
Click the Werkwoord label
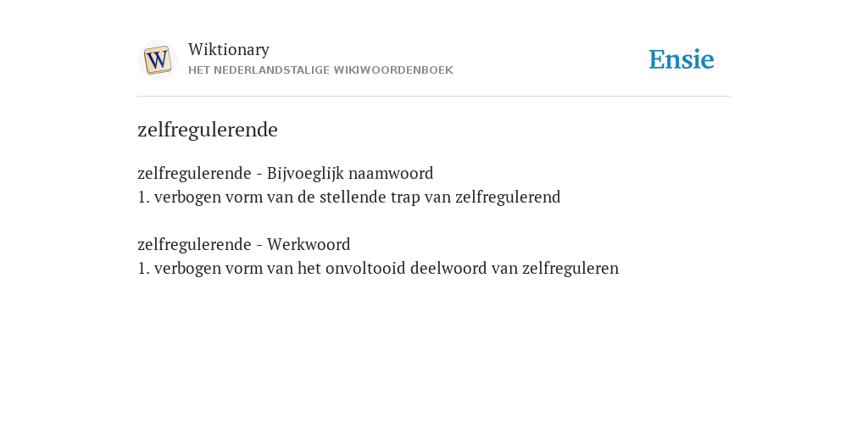click(309, 245)
